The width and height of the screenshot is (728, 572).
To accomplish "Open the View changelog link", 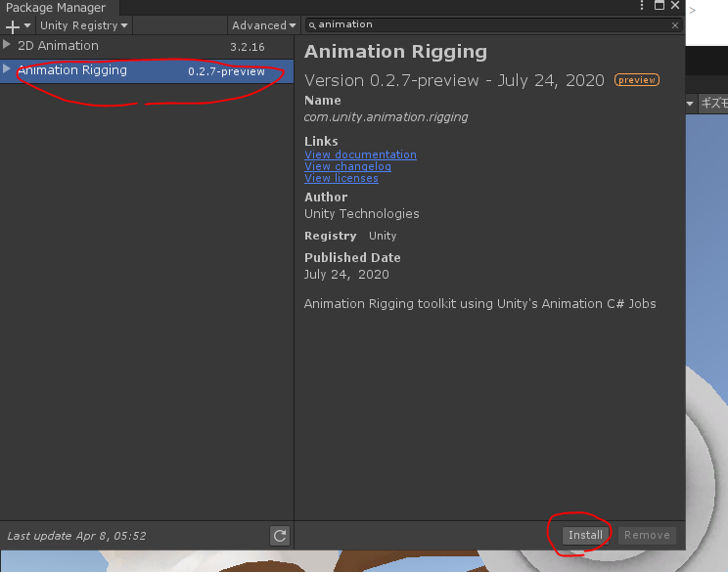I will coord(347,166).
